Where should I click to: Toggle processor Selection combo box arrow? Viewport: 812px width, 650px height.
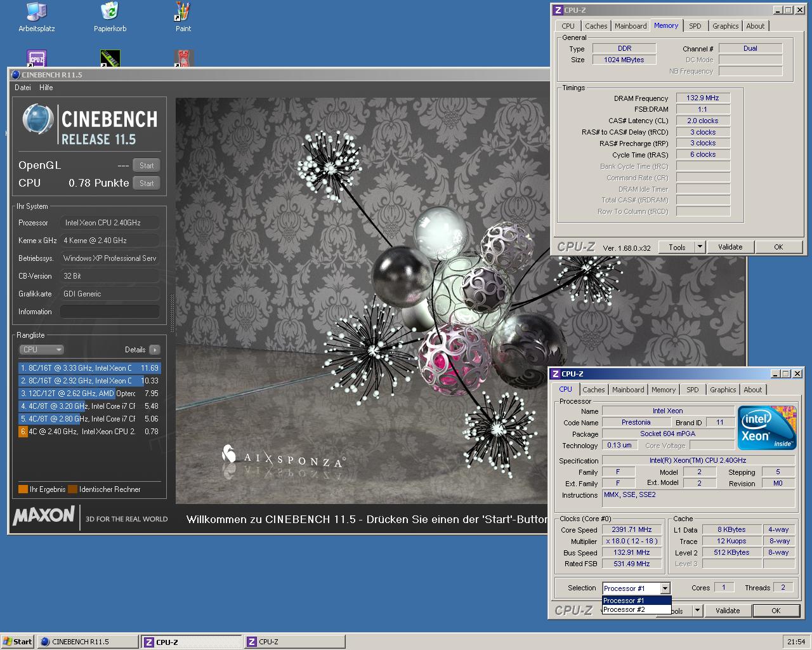tap(664, 588)
